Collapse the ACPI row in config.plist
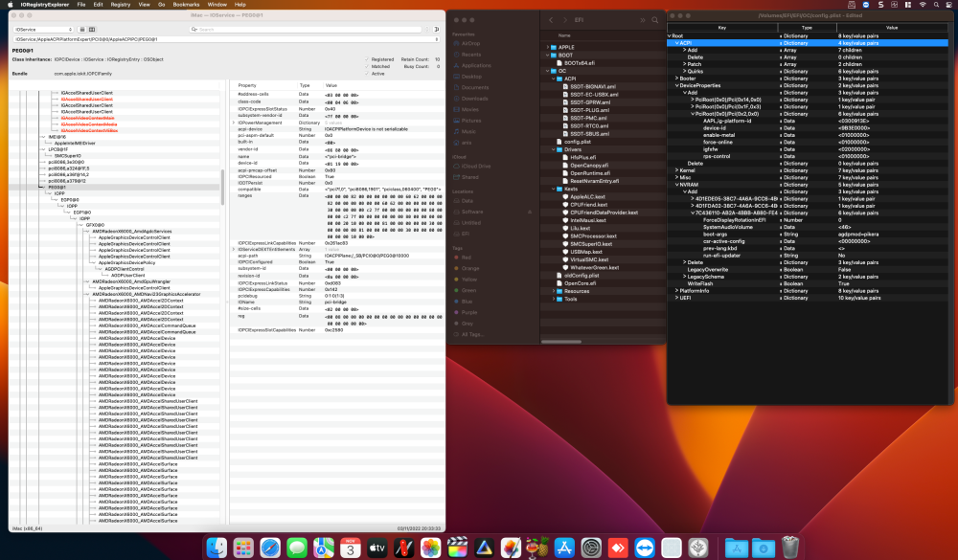 [x=677, y=43]
